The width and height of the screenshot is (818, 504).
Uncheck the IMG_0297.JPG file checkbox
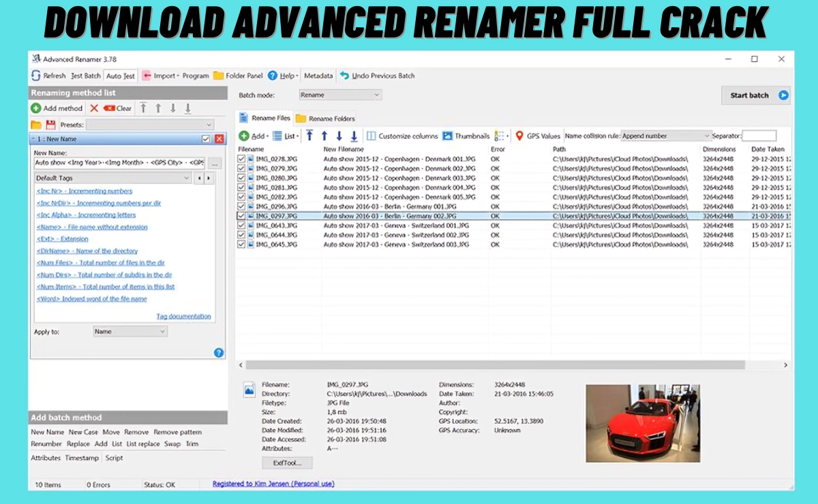[241, 216]
